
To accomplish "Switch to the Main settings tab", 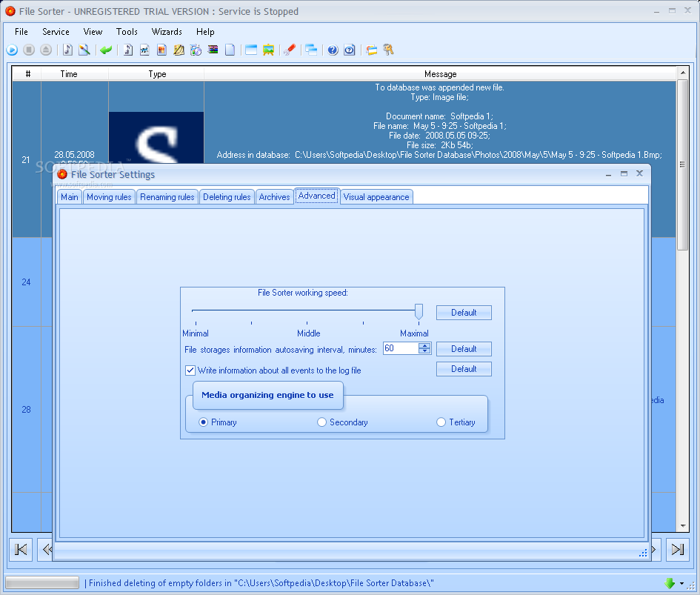I will pos(70,197).
